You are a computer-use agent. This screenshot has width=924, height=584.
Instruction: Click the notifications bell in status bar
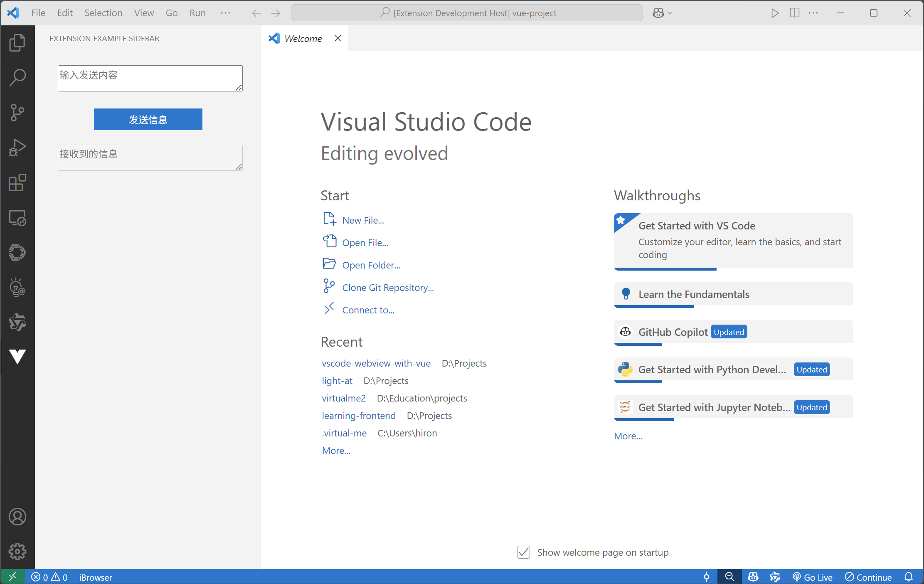coord(909,577)
